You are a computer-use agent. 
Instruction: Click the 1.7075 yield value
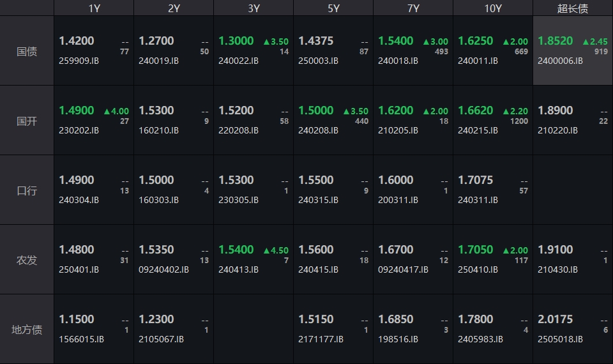(x=475, y=180)
